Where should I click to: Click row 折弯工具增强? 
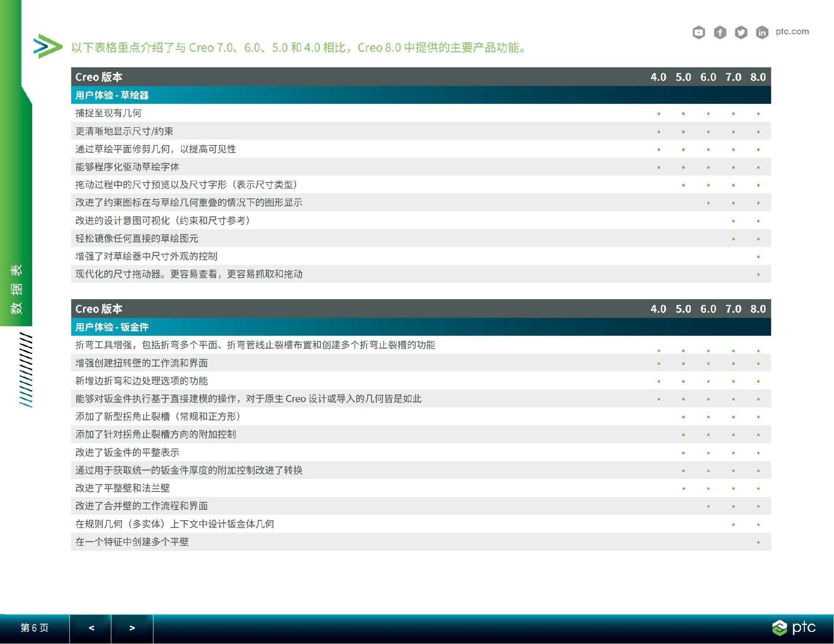(x=421, y=345)
